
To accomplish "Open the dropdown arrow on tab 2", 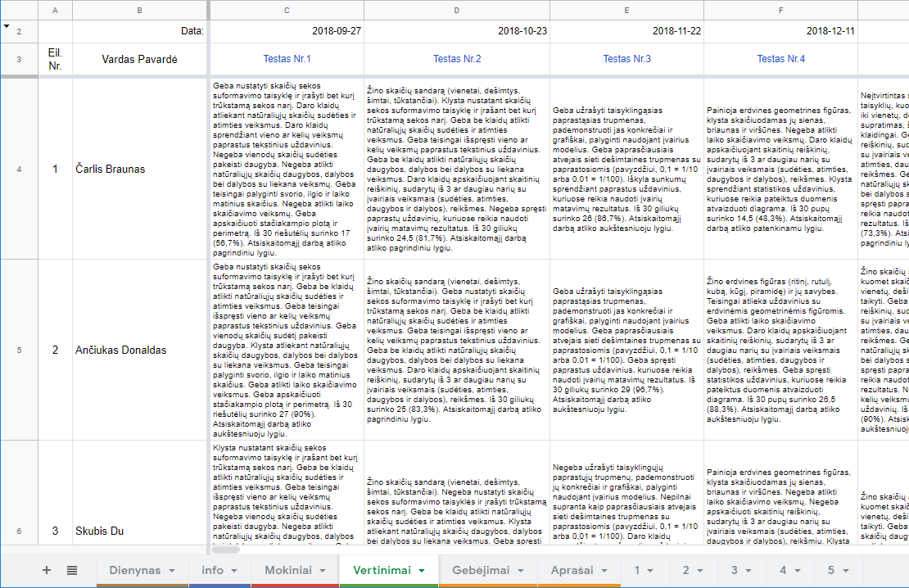I will pos(699,571).
